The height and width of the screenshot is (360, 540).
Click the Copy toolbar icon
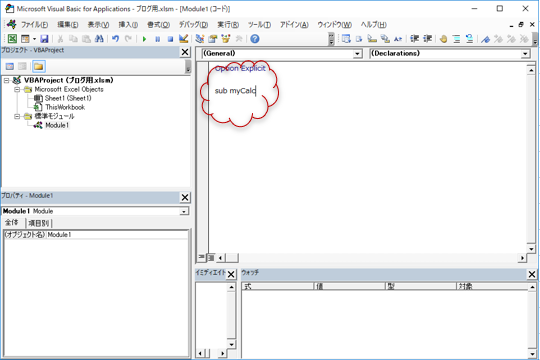(x=73, y=39)
